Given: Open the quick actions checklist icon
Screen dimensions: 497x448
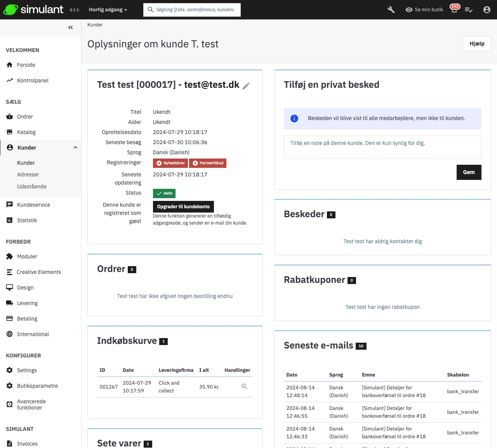Looking at the screenshot, I should [x=469, y=10].
